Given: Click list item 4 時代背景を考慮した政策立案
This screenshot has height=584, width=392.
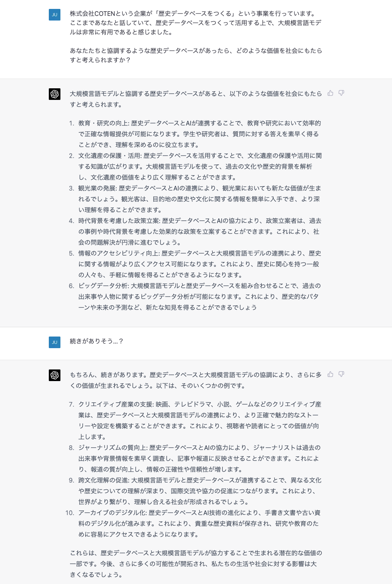Looking at the screenshot, I should 195,232.
